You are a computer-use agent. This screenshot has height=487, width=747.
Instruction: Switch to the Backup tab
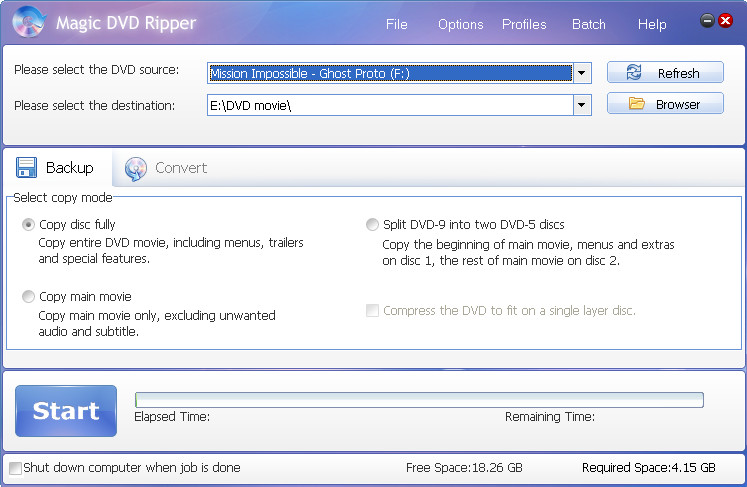click(57, 168)
